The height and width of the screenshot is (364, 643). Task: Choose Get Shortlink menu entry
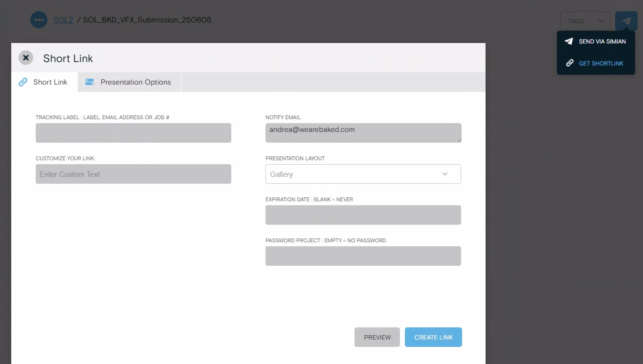tap(601, 64)
